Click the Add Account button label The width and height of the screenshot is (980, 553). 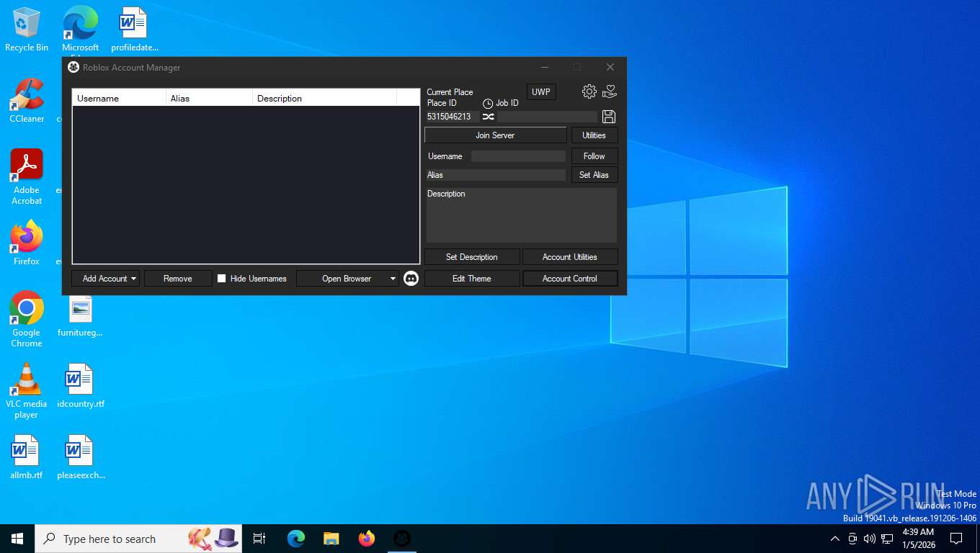coord(104,279)
